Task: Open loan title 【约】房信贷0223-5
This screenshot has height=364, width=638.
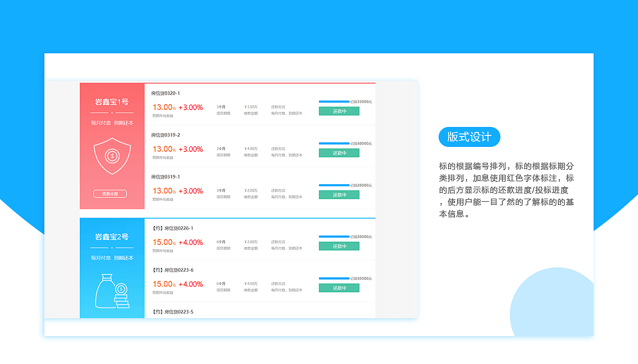Action: point(172,312)
